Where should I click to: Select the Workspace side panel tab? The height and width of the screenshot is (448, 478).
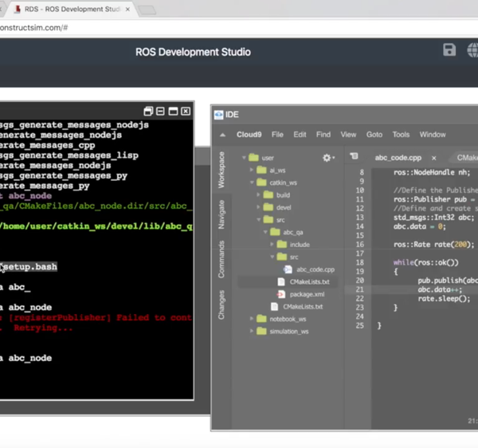[221, 170]
